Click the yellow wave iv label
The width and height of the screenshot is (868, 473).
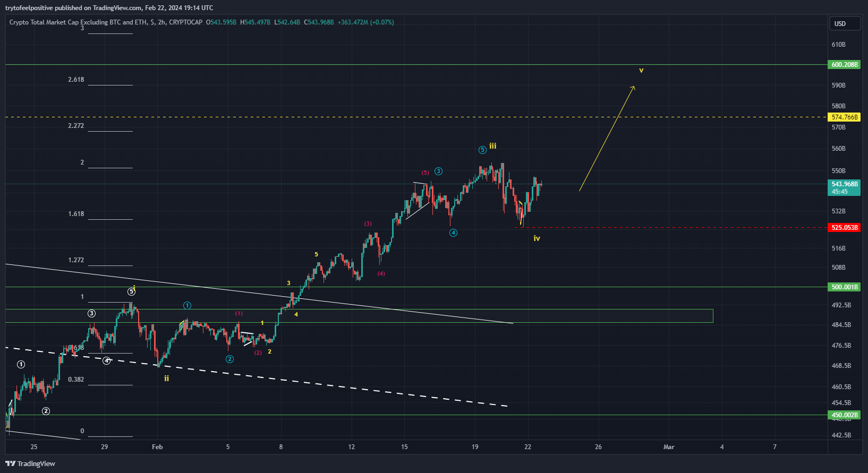click(537, 238)
